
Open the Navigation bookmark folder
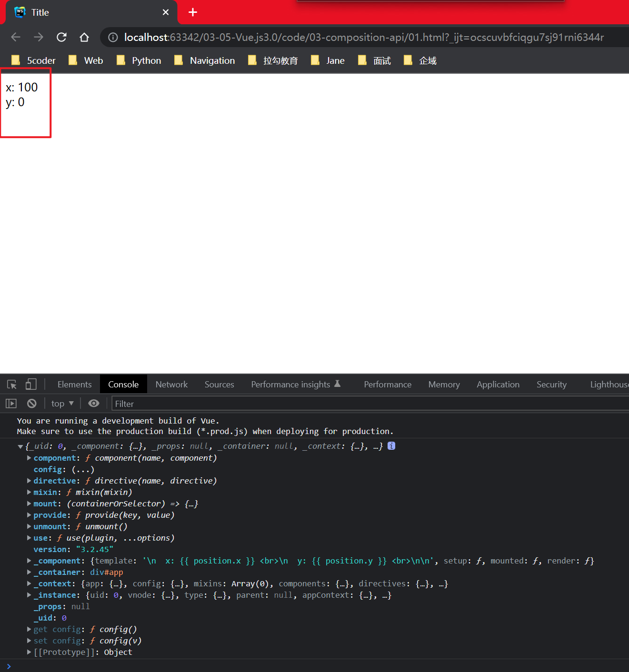click(205, 60)
